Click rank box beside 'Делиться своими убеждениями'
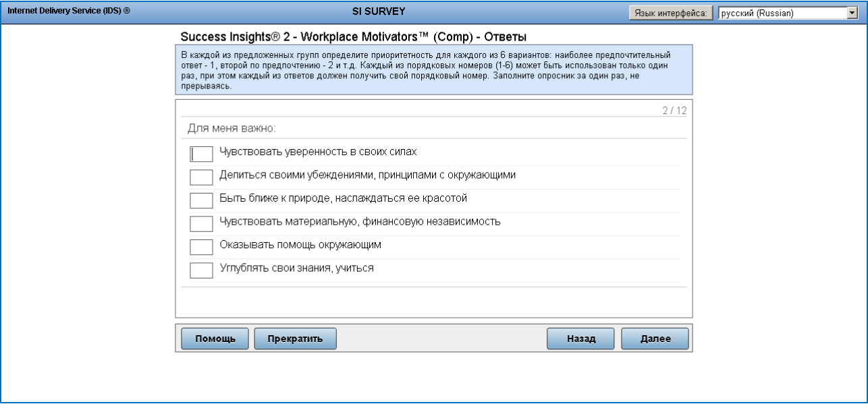 point(201,177)
